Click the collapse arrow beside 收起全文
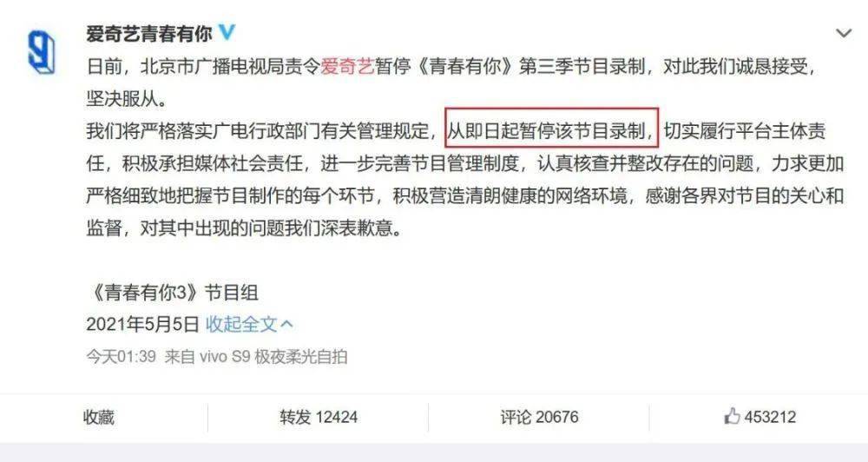The image size is (868, 462). click(x=286, y=324)
